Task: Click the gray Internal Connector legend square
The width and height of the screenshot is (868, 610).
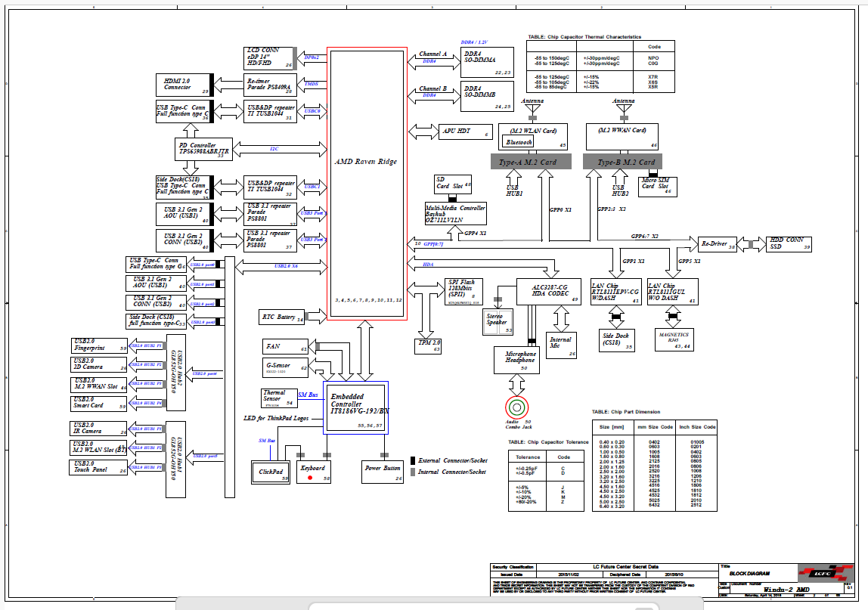Action: tap(413, 472)
